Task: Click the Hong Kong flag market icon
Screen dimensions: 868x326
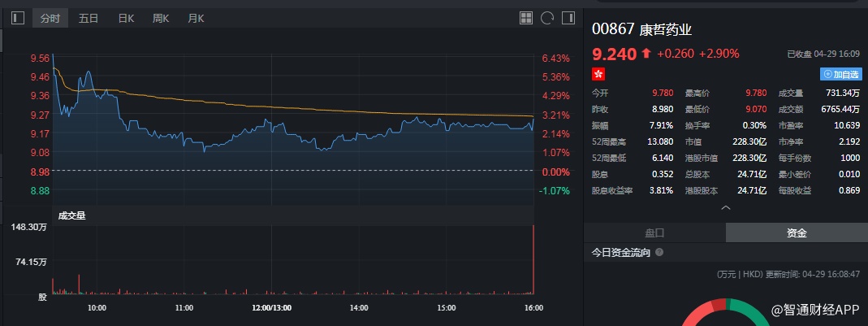Action: point(598,74)
